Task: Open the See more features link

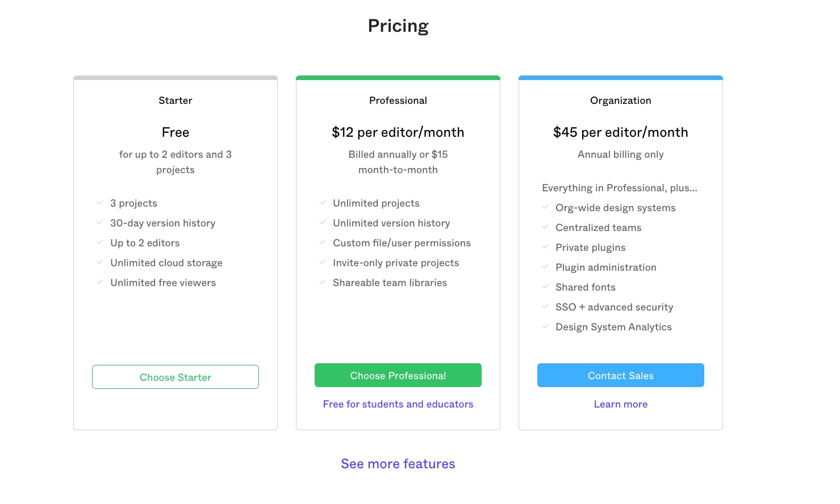Action: point(398,464)
